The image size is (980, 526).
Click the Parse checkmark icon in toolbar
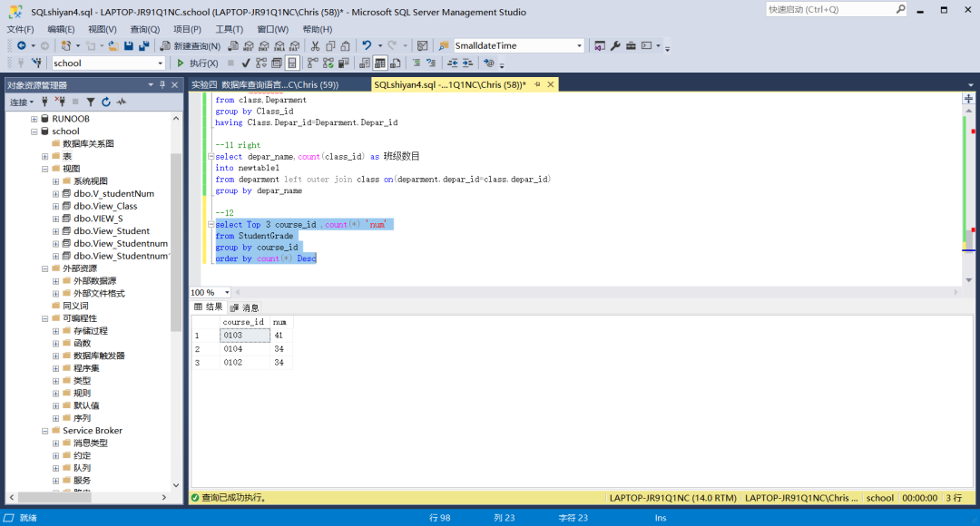(246, 63)
